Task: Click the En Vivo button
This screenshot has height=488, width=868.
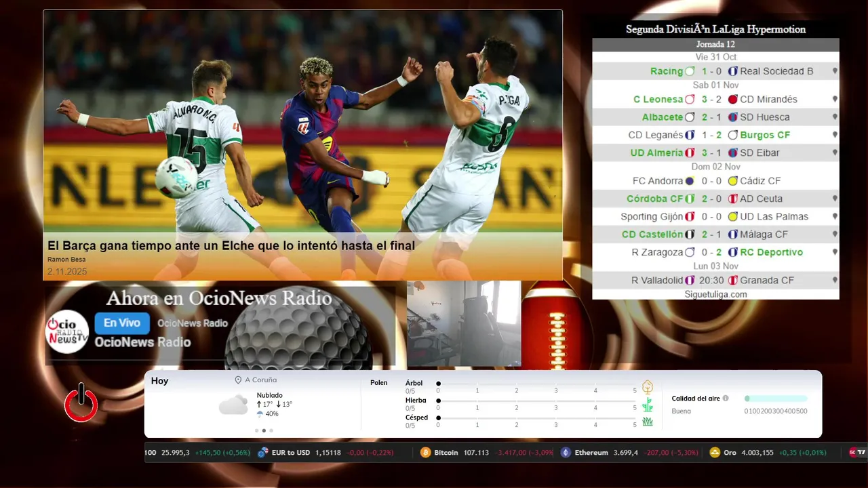Action: coord(122,323)
